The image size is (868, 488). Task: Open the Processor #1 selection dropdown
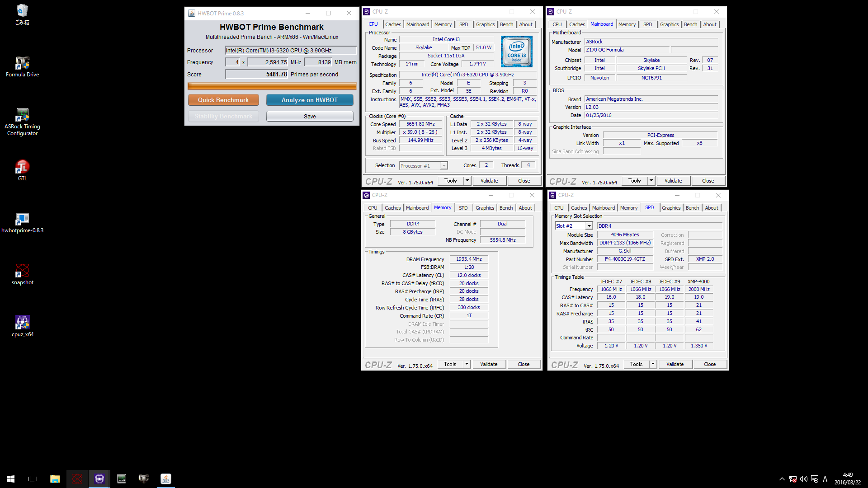(424, 166)
